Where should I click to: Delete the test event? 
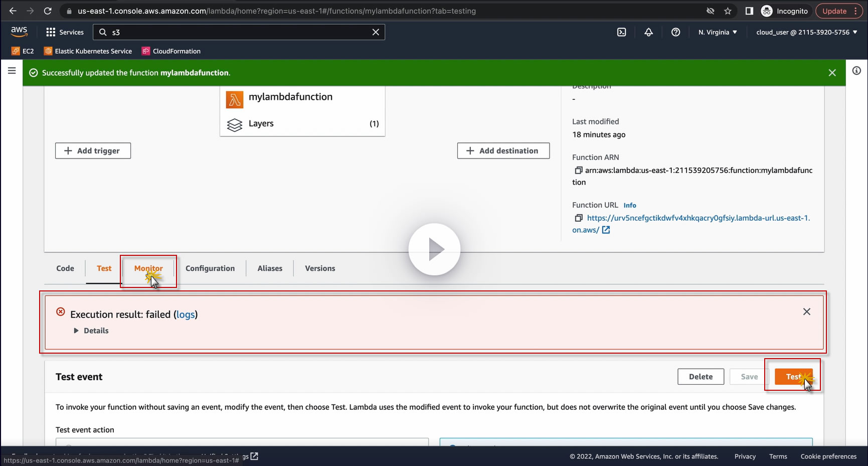[701, 377]
